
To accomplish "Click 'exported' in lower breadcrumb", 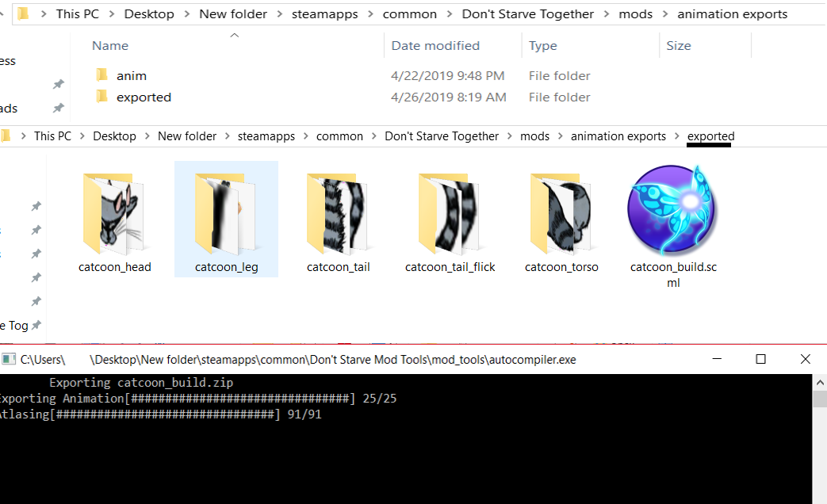I will (x=710, y=136).
